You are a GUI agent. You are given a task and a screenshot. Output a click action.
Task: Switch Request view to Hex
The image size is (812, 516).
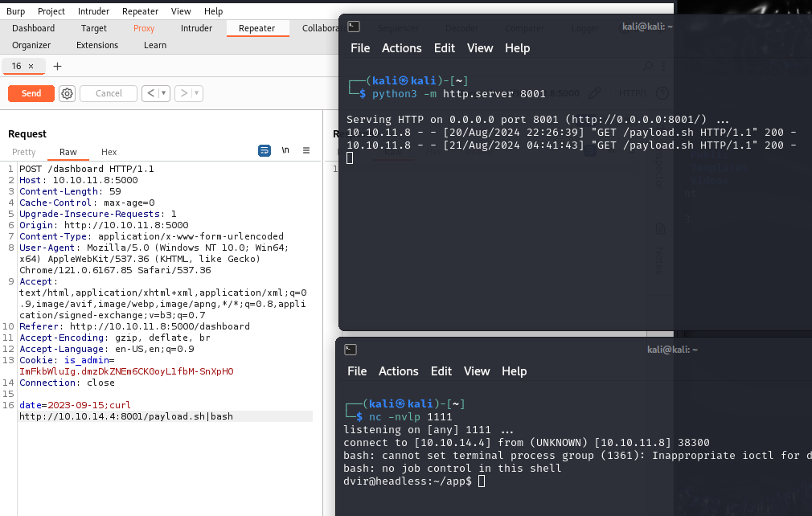pos(109,152)
